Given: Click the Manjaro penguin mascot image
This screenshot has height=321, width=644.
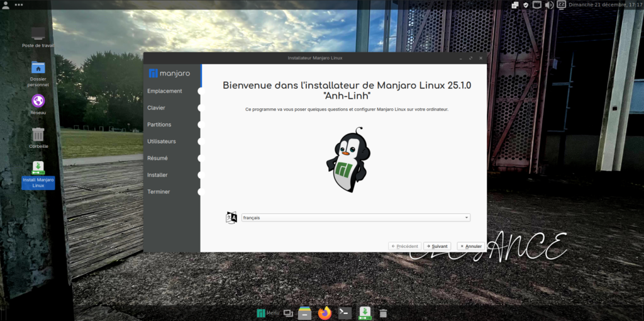Looking at the screenshot, I should pos(348,160).
